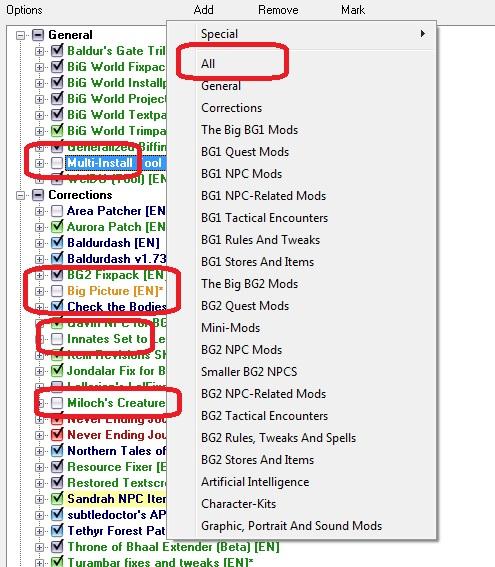
Task: Select the Resource Fixer row
Action: (117, 467)
